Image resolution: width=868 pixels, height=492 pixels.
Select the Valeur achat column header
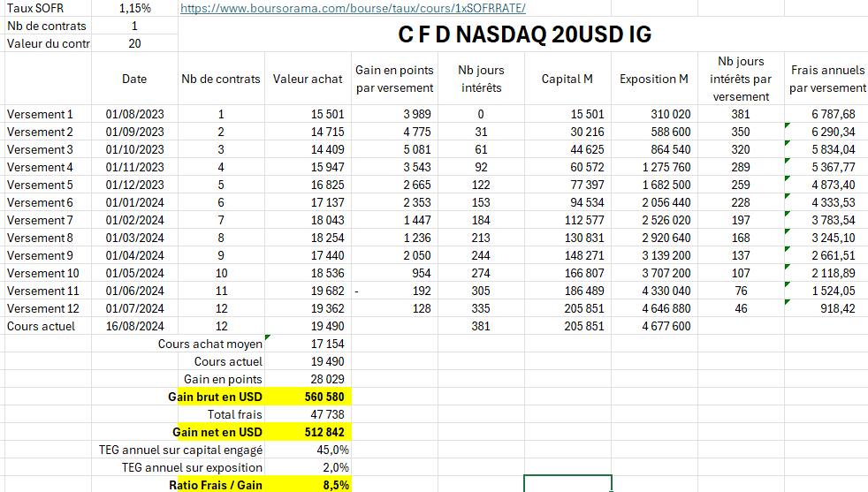[x=308, y=79]
